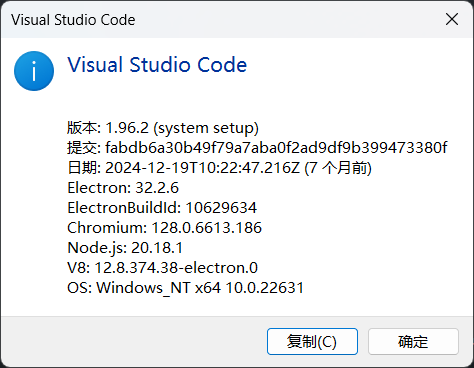Click the blue information icon

click(34, 71)
